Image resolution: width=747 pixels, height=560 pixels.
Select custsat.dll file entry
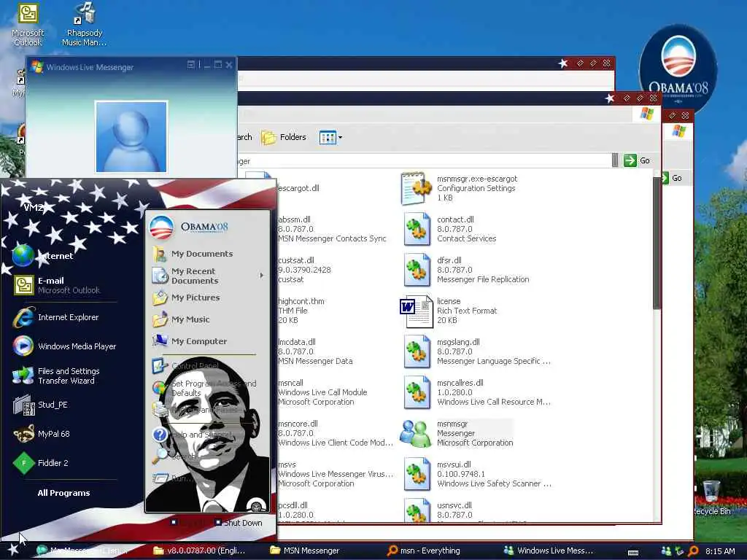304,270
